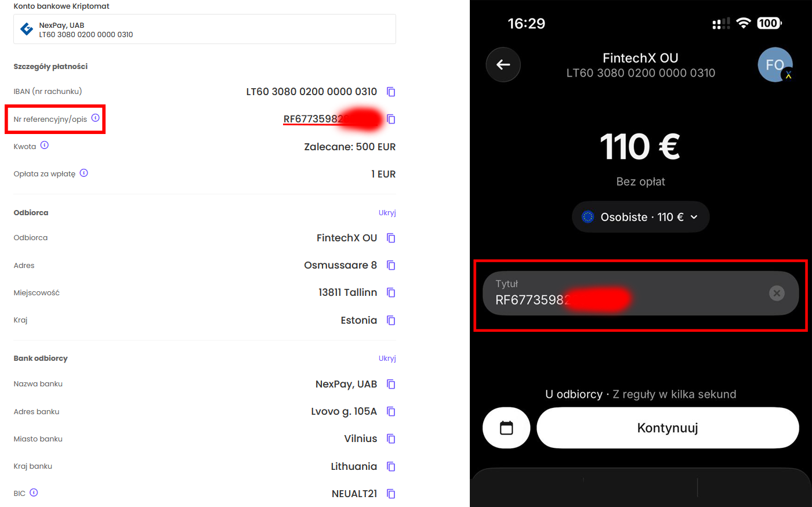Hide the Odbiorca section with Ukryj

[x=387, y=213]
